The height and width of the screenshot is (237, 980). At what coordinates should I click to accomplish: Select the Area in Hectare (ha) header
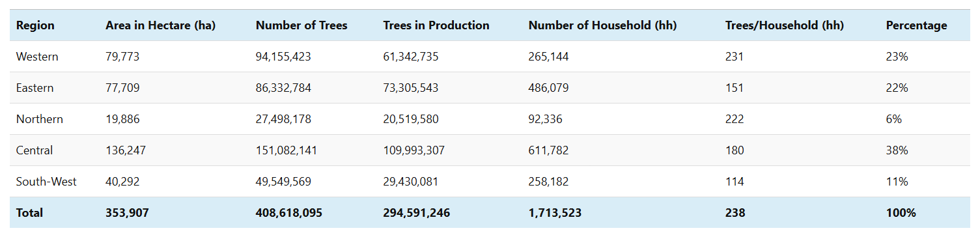160,25
